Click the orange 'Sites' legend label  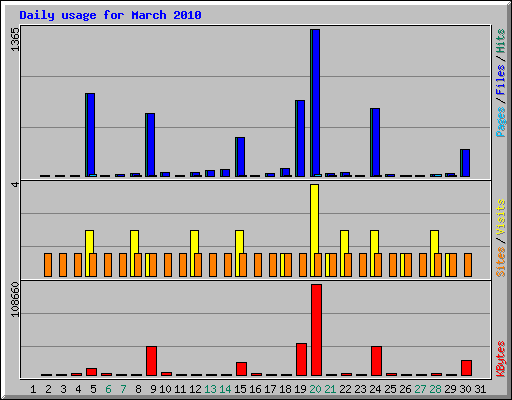[501, 262]
